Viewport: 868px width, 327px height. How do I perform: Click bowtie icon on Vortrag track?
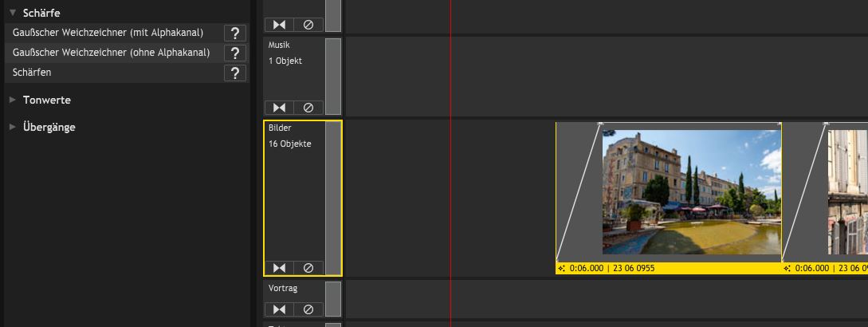[280, 309]
